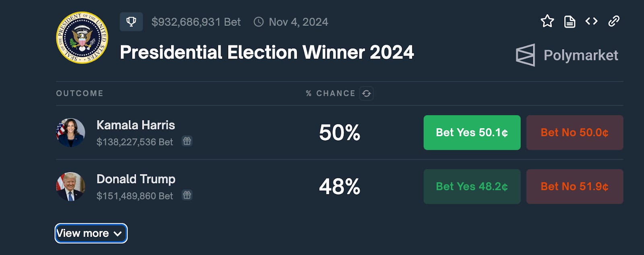644x255 pixels.
Task: Click the gift icon beside Kamala Harris
Action: pyautogui.click(x=187, y=141)
